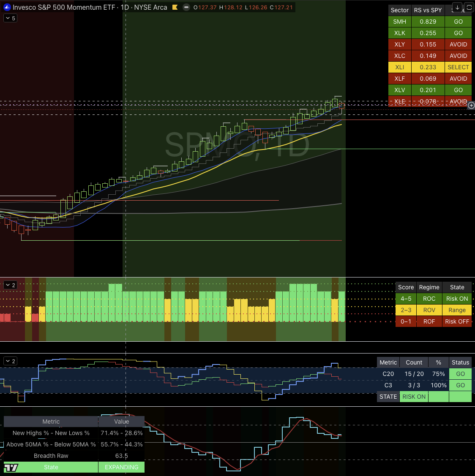Click the New Highs % - New Lows % label
Screen dimensions: 475x476
coord(51,433)
